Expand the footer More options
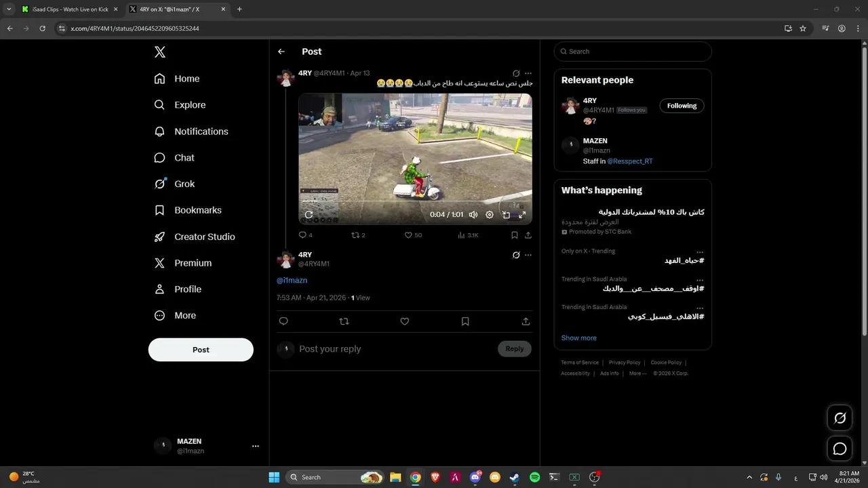 coord(637,373)
